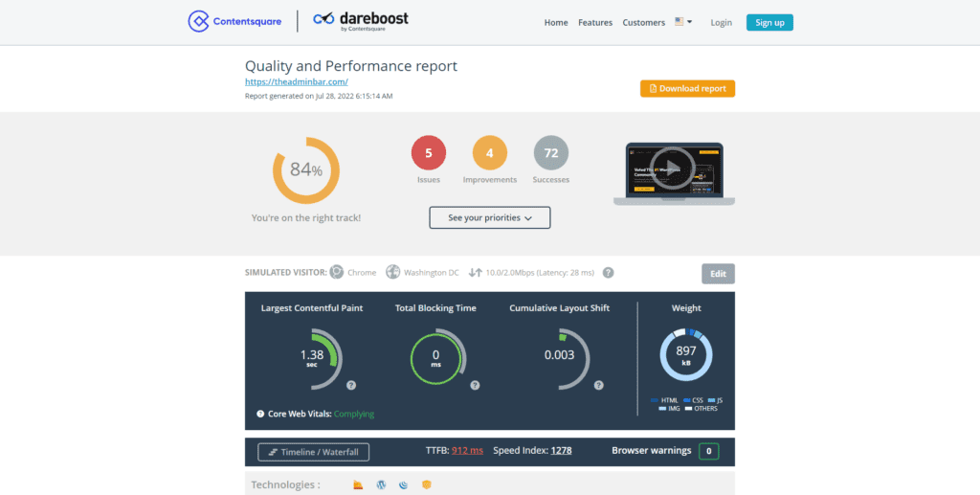Click the IMG legend swatch
Image resolution: width=980 pixels, height=495 pixels.
click(x=662, y=409)
